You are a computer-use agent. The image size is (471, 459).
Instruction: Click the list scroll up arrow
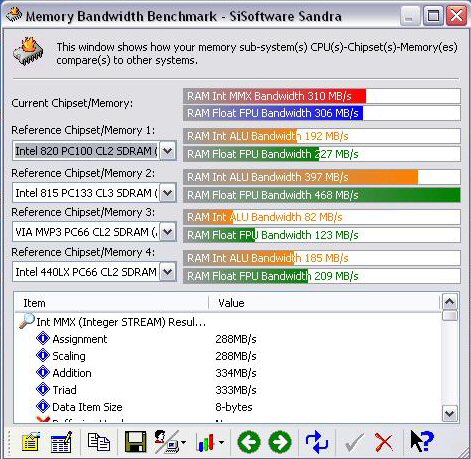(450, 302)
